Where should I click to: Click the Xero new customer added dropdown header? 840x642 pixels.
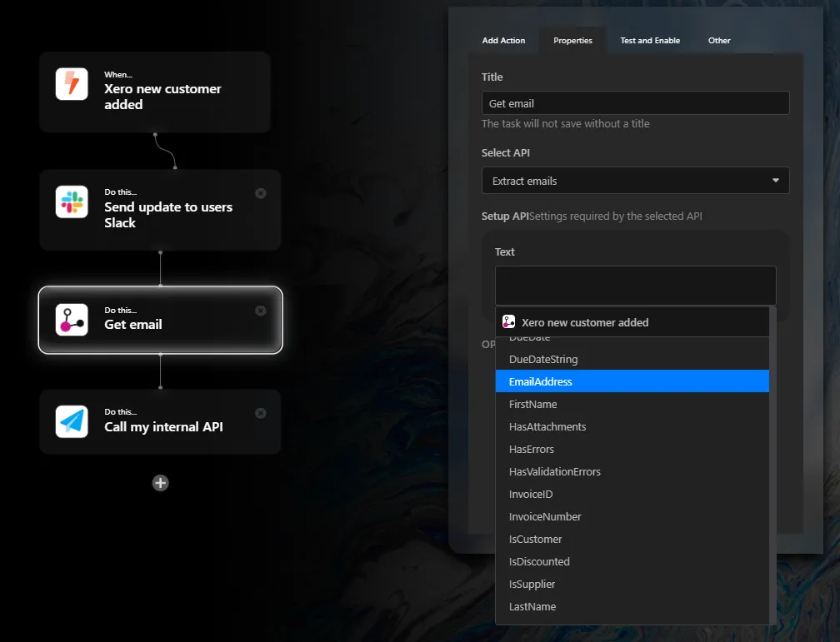pos(632,321)
